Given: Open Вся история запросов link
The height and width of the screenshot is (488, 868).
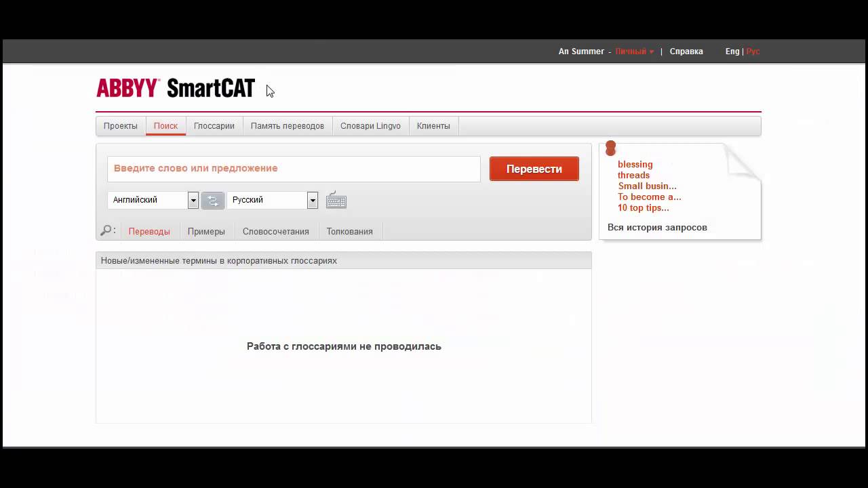Looking at the screenshot, I should click(x=657, y=228).
